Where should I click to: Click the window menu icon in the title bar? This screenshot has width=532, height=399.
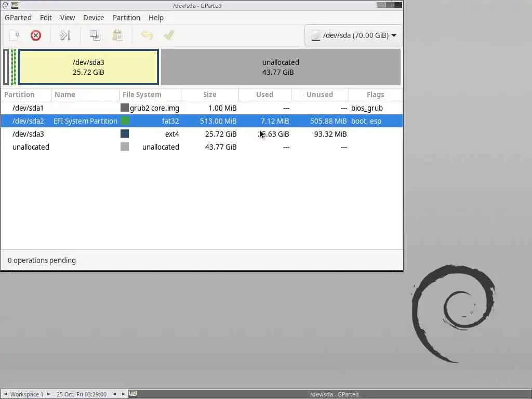5,5
